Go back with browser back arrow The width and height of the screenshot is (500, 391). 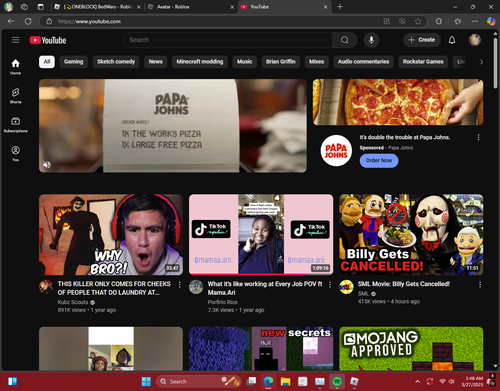[11, 21]
